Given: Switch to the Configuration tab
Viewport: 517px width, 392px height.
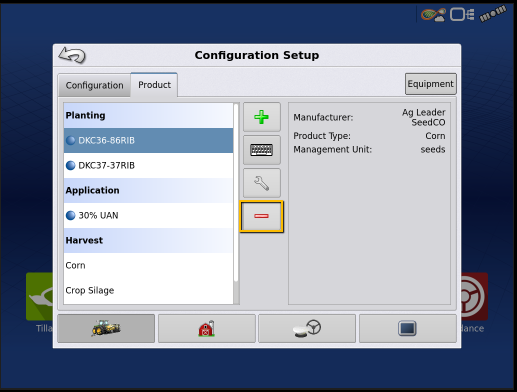Looking at the screenshot, I should point(94,85).
